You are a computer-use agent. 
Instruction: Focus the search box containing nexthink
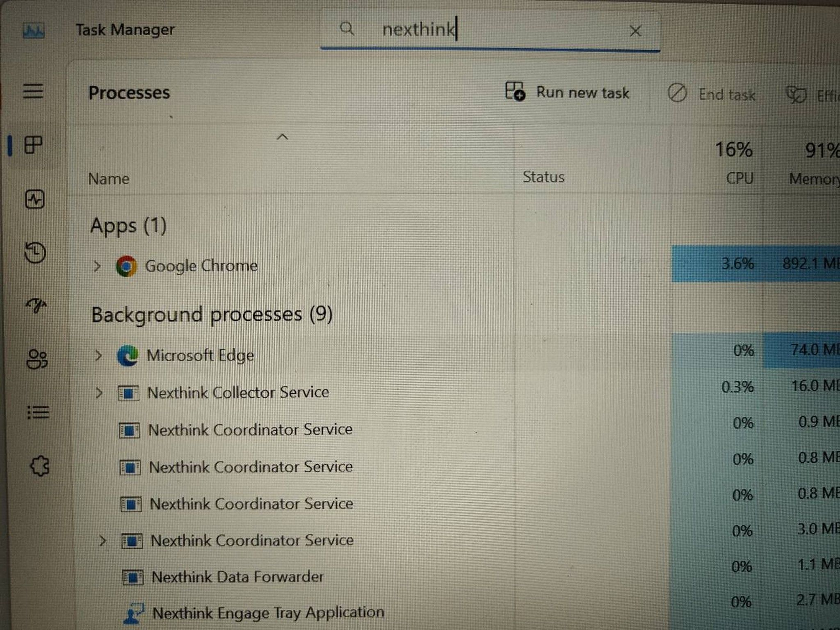point(490,30)
